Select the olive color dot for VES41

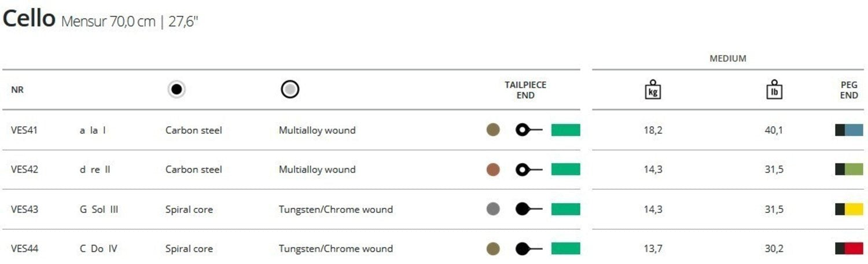pos(493,130)
